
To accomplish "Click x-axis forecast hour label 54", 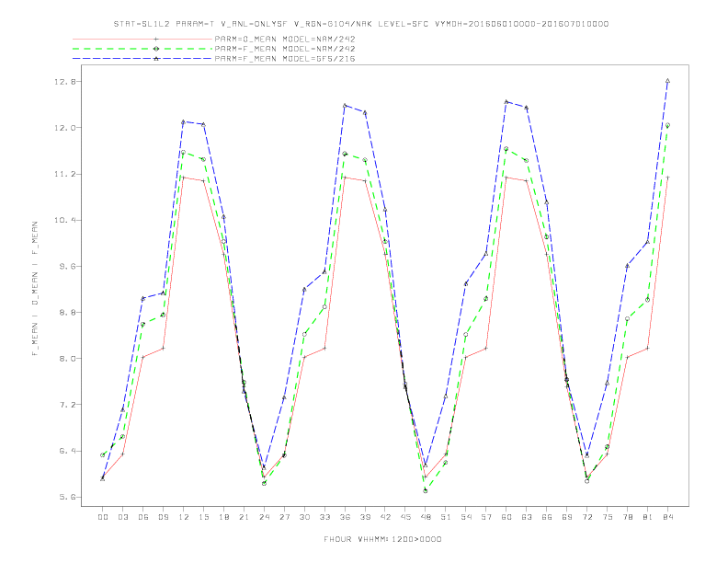I will click(466, 517).
